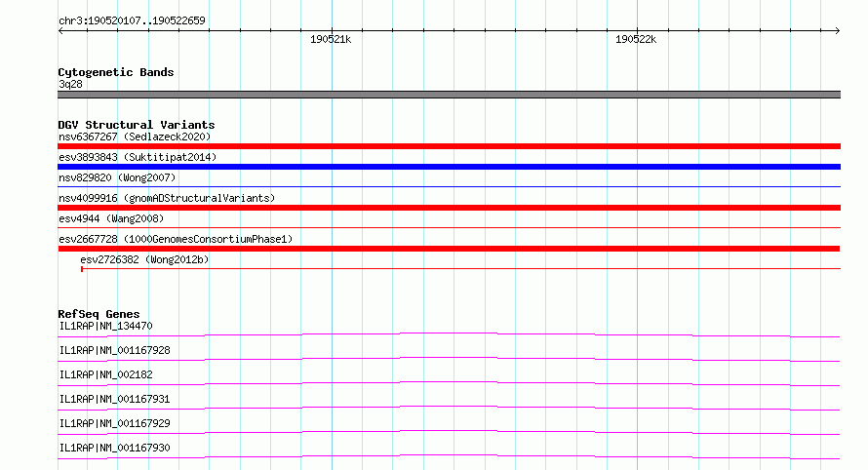
Task: Click the right arrow end of the ruler
Action: pos(837,31)
